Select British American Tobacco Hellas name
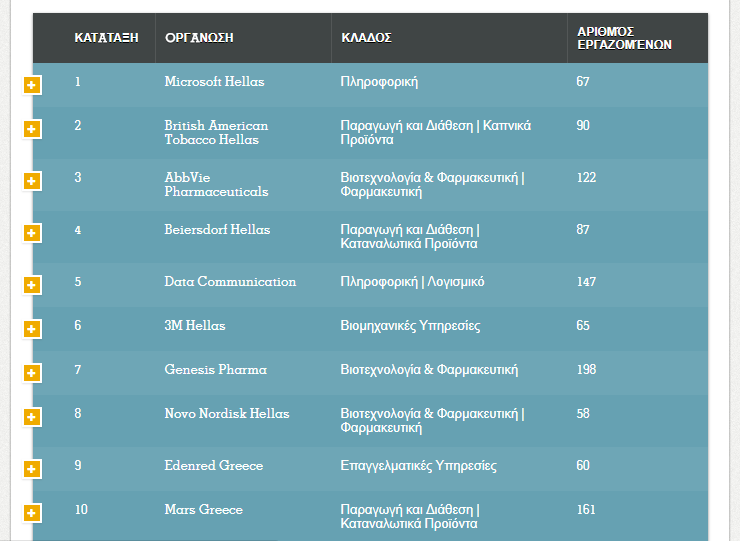Screen dimensions: 740x541 coord(216,133)
